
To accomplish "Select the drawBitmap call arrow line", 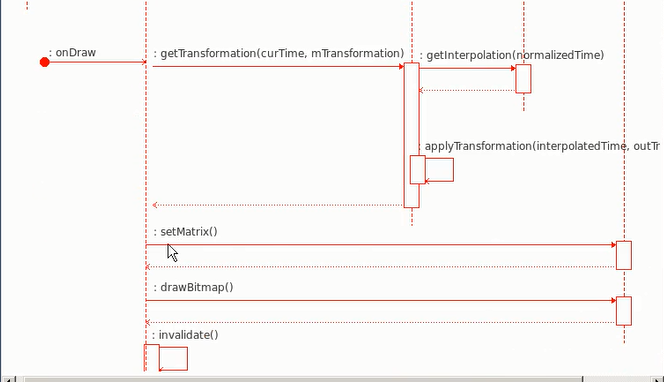I will (381, 300).
